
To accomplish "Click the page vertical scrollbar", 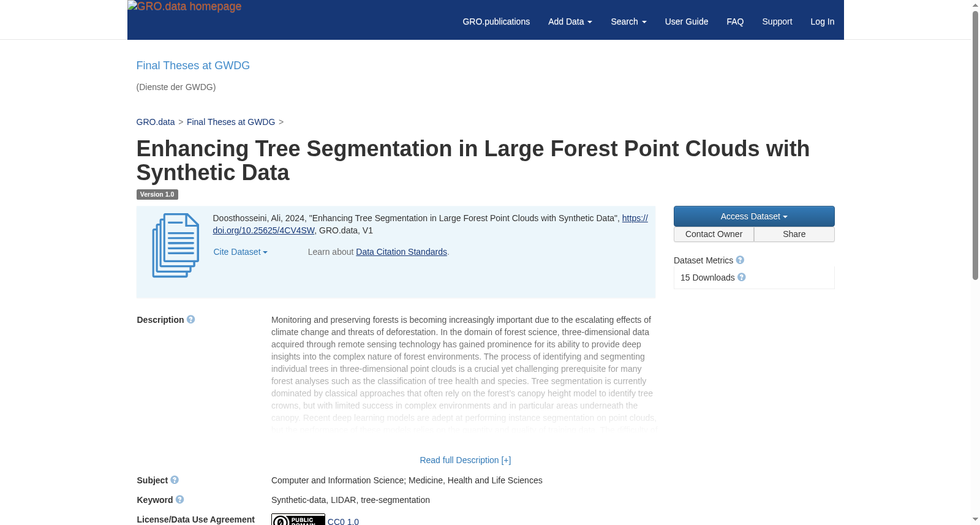I will tap(975, 146).
